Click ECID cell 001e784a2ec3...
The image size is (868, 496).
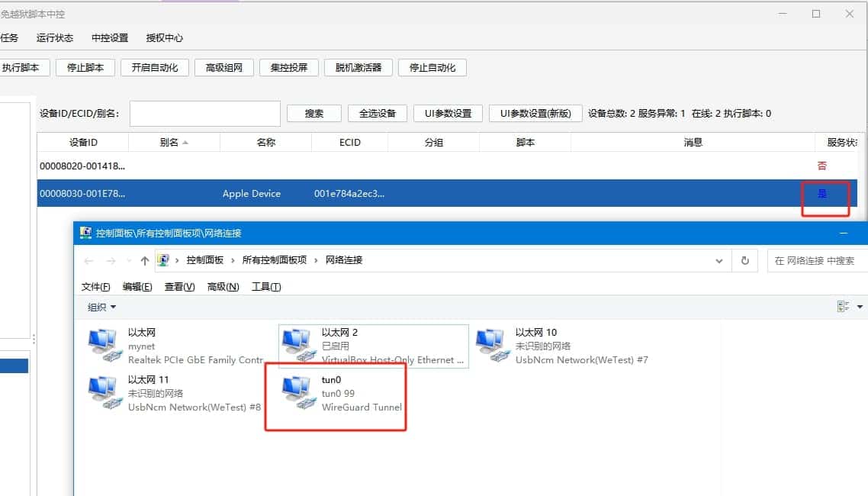click(349, 194)
